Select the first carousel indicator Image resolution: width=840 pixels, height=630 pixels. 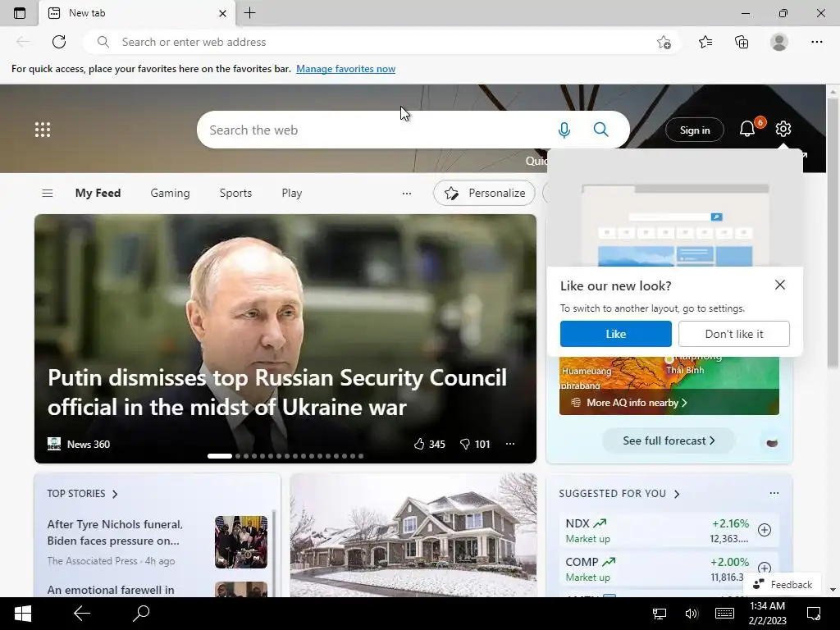220,456
